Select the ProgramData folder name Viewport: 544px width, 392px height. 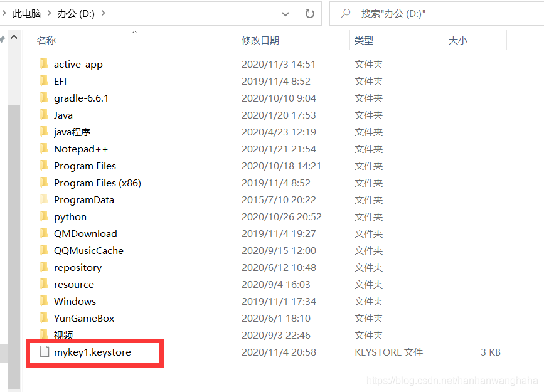click(x=84, y=200)
